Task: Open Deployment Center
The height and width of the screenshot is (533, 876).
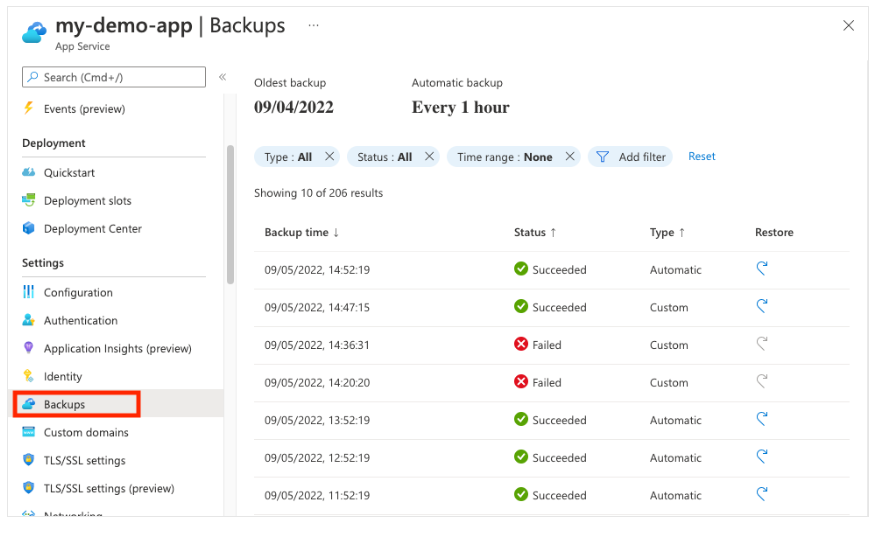Action: coord(93,229)
